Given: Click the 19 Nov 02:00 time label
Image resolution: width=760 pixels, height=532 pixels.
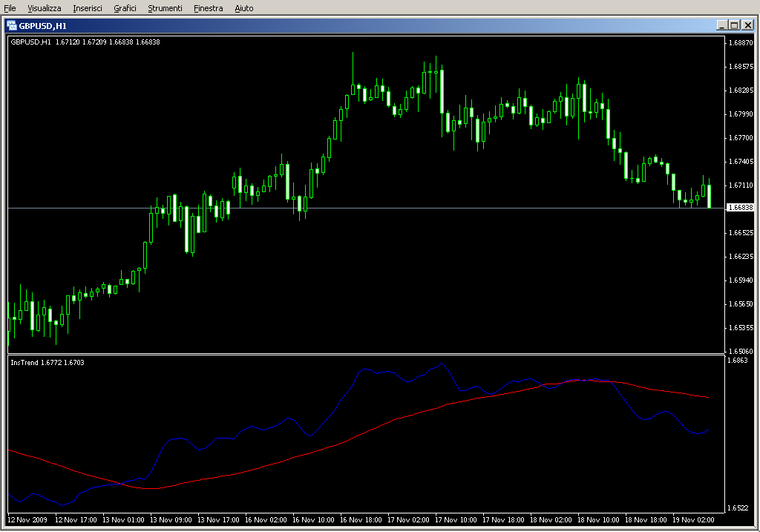Looking at the screenshot, I should point(693,520).
